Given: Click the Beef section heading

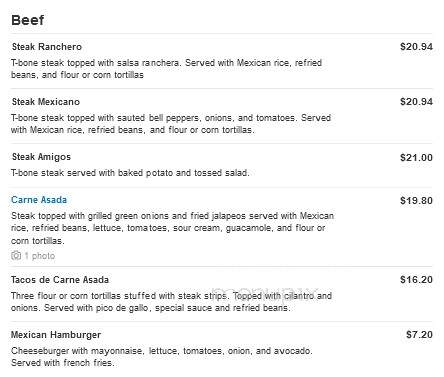Looking at the screenshot, I should (x=28, y=20).
